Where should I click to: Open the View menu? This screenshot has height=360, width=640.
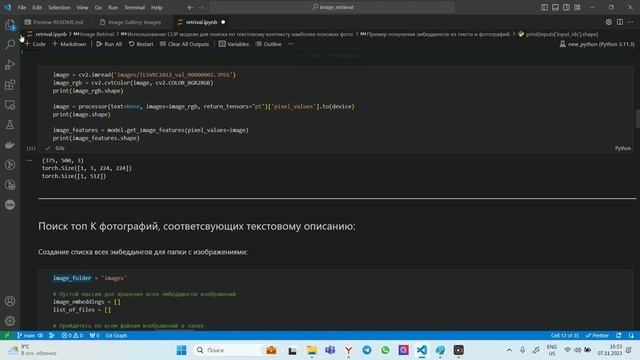pos(82,7)
